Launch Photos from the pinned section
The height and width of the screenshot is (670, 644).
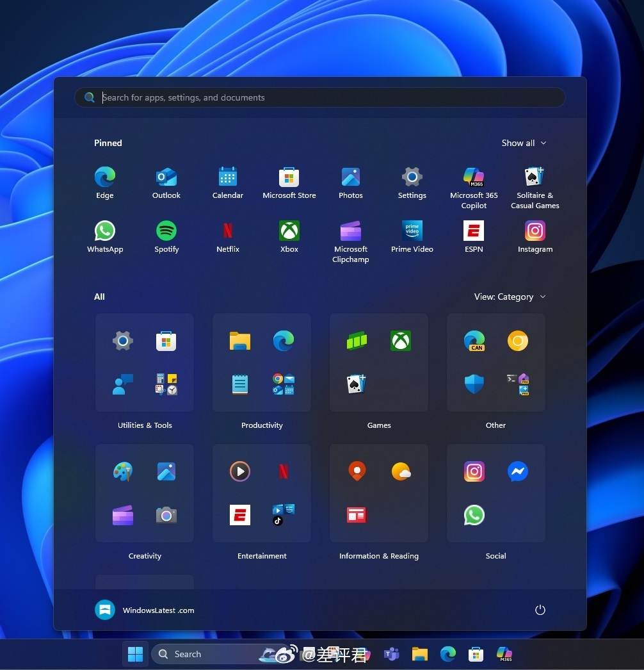point(351,183)
